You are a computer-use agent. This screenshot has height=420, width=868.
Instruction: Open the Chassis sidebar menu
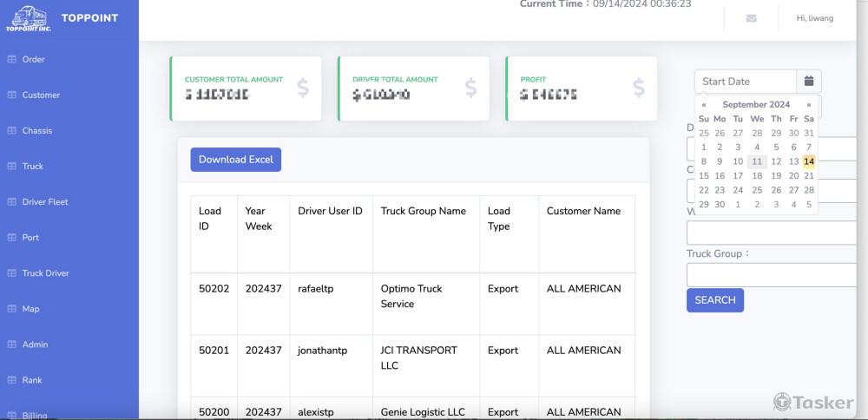[x=37, y=130]
